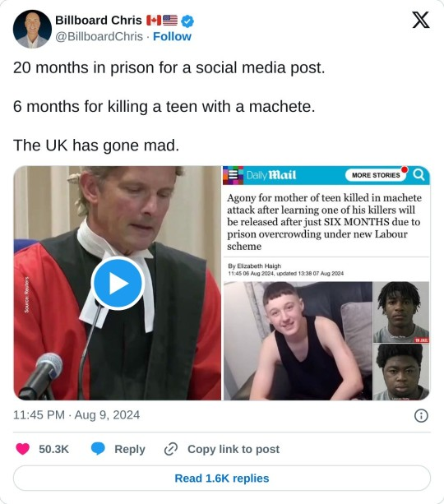The image size is (444, 504).
Task: Click the MORE STORIES pill
Action: pyautogui.click(x=376, y=175)
